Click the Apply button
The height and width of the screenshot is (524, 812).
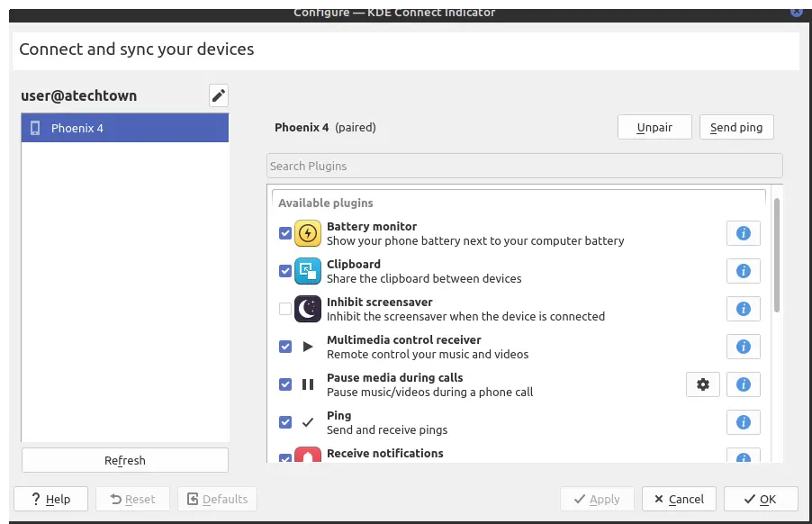(x=597, y=499)
